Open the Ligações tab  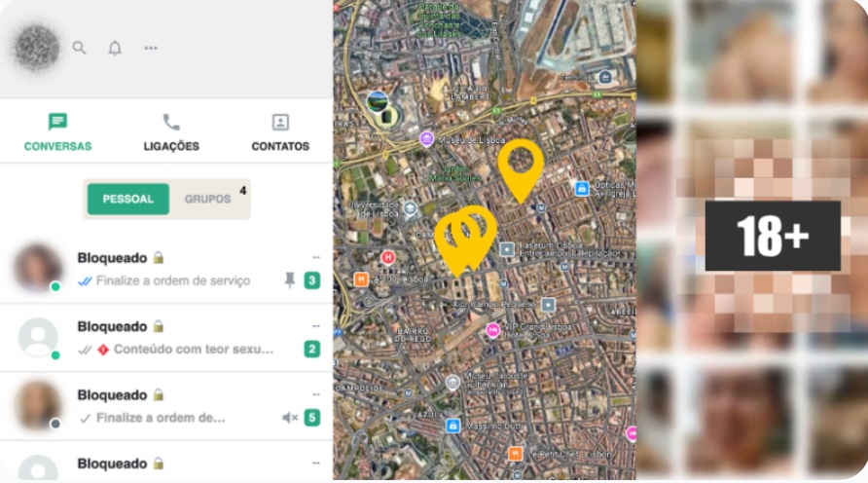[x=171, y=132]
